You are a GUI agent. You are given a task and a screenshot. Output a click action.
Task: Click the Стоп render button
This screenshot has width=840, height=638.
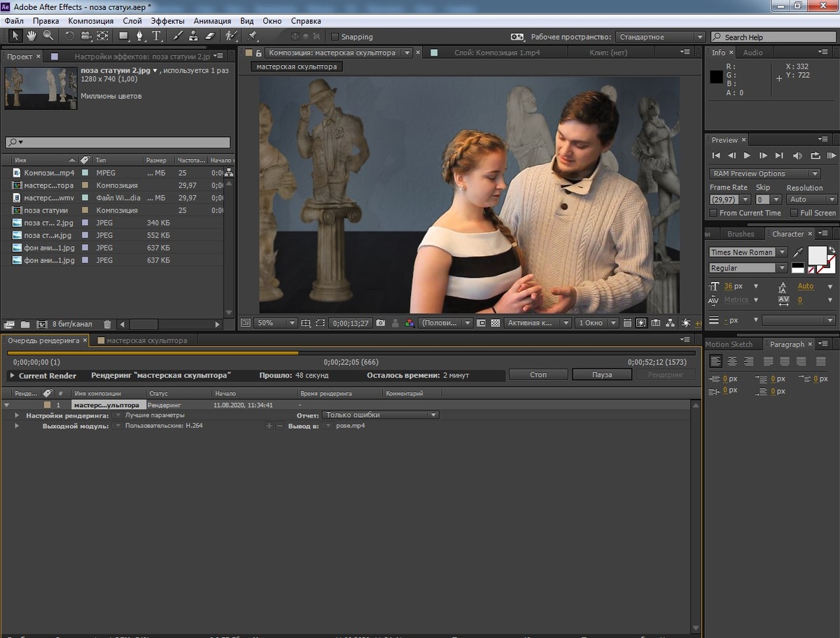point(538,375)
